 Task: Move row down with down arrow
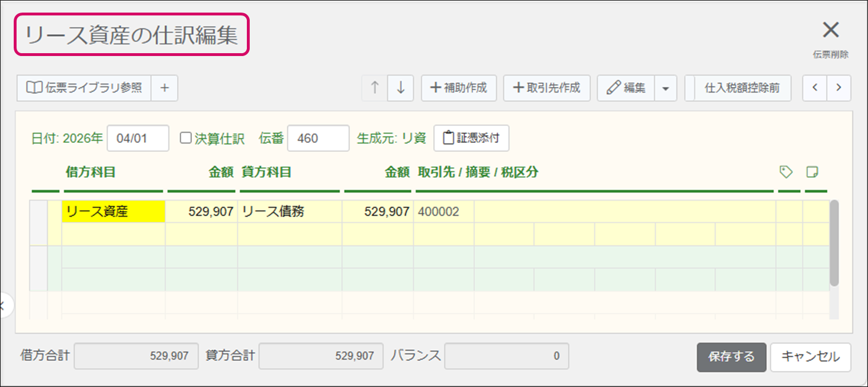(401, 88)
